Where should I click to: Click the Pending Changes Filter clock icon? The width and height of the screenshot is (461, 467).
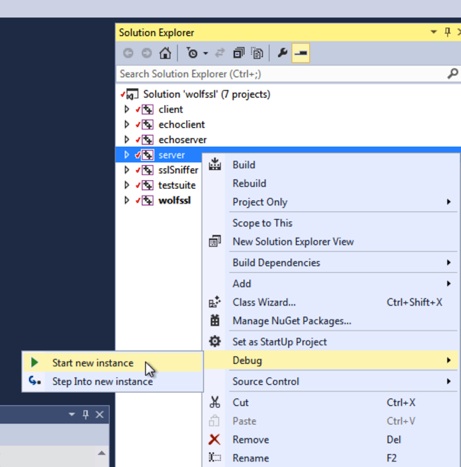(192, 53)
